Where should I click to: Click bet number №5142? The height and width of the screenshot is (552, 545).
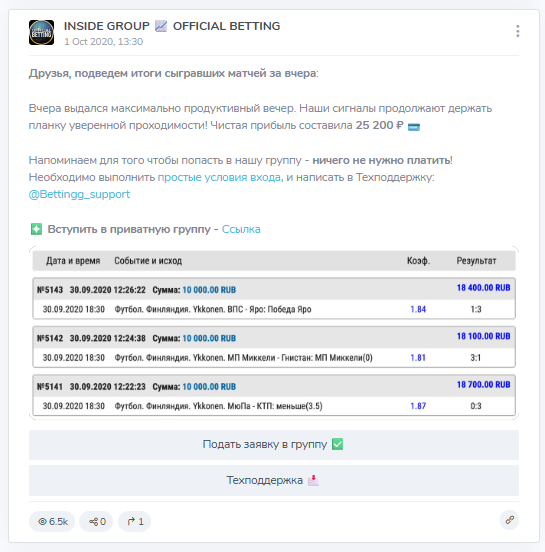click(x=50, y=338)
